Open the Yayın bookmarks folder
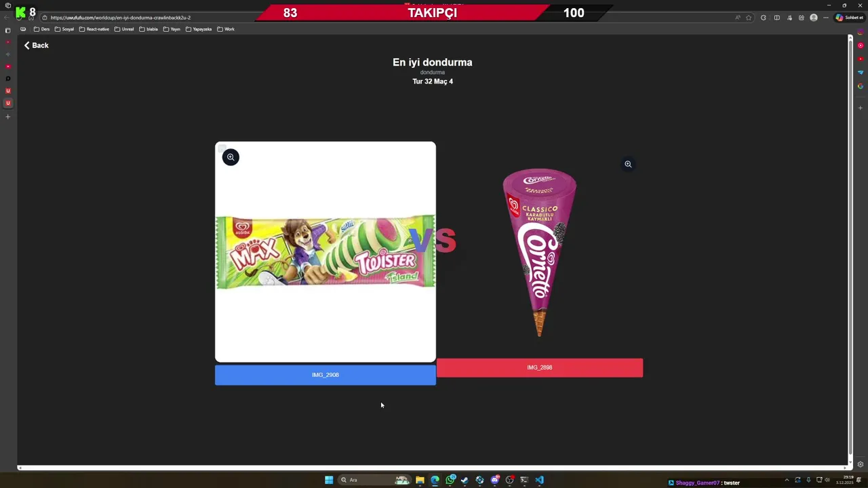 (172, 29)
